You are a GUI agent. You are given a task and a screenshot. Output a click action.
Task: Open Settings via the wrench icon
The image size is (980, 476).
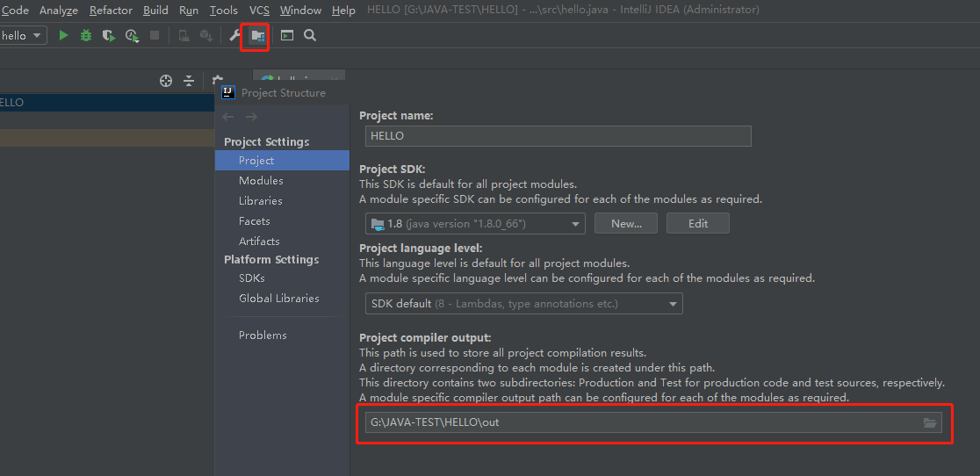(234, 36)
